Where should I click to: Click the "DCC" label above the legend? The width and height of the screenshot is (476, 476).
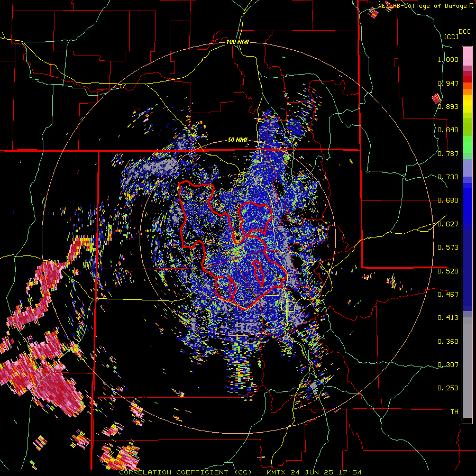point(464,32)
